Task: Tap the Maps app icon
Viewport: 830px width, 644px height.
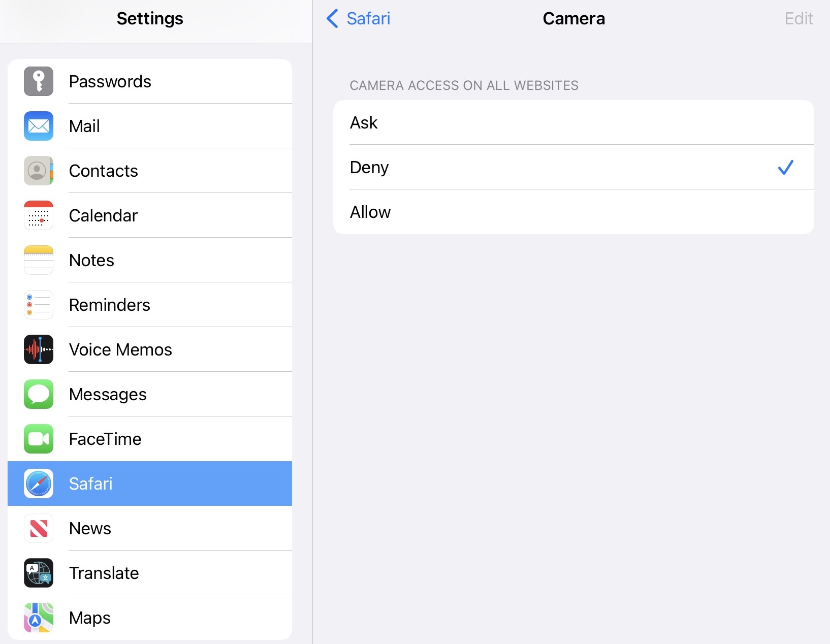Action: point(39,618)
